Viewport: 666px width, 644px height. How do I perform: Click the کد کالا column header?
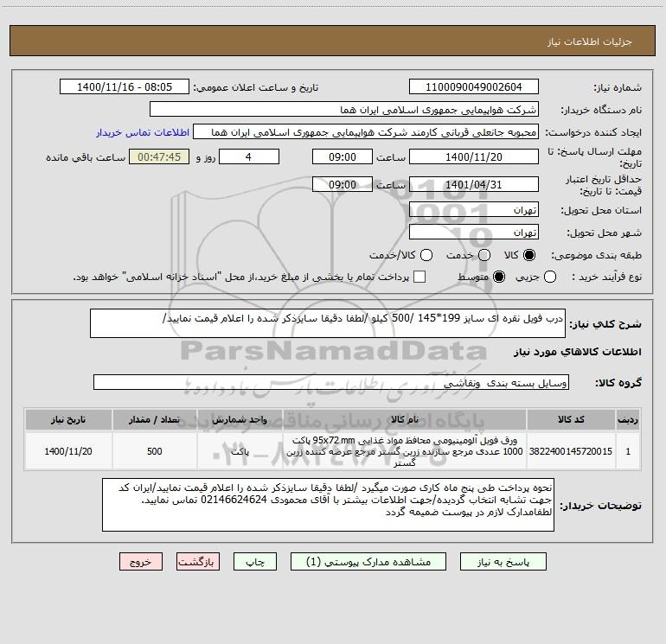click(571, 420)
